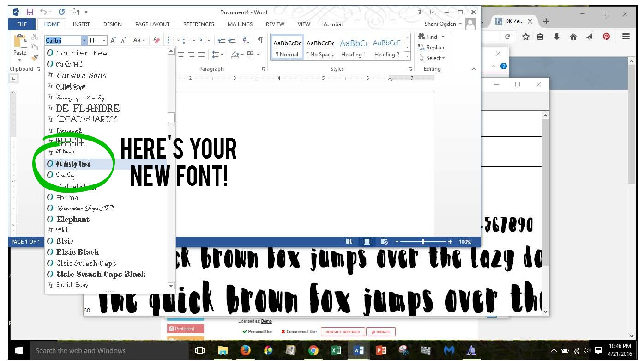Open Firefox from the Windows taskbar
This screenshot has height=361, width=644.
point(245,350)
